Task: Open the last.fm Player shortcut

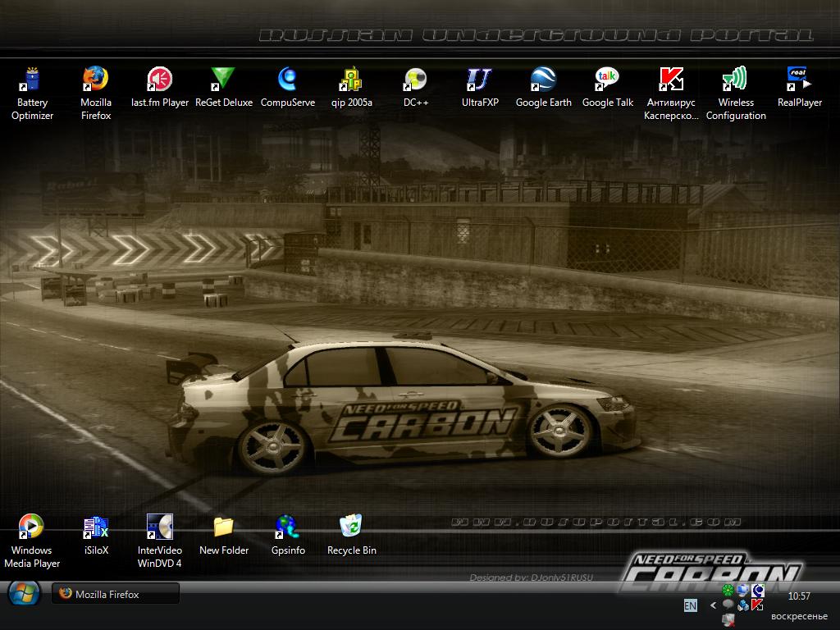Action: pyautogui.click(x=159, y=80)
